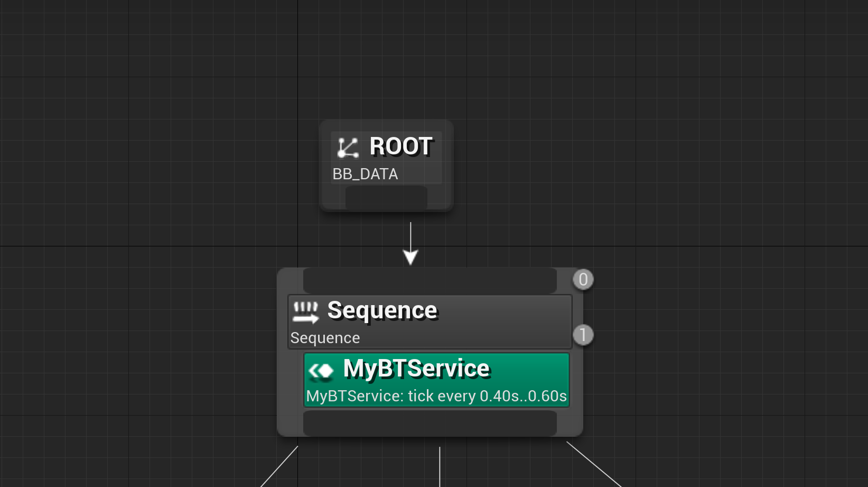The height and width of the screenshot is (487, 868).
Task: Click the Sequence node's bottom output pin
Action: (x=430, y=422)
